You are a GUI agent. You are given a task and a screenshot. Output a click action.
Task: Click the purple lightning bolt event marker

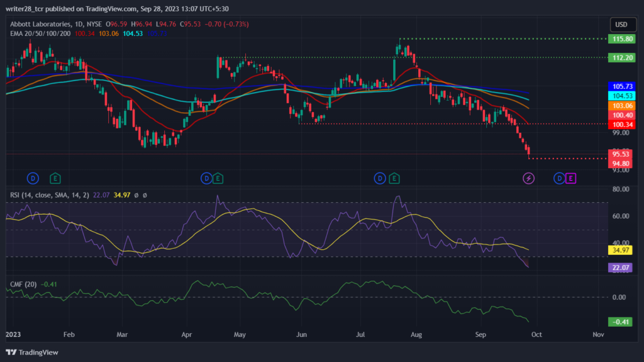[528, 179]
